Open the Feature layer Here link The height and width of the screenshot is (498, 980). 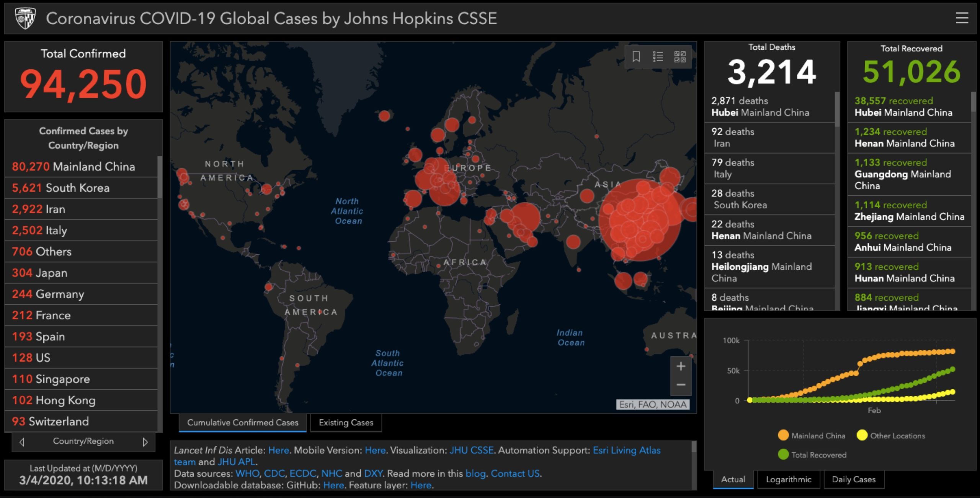pyautogui.click(x=421, y=485)
